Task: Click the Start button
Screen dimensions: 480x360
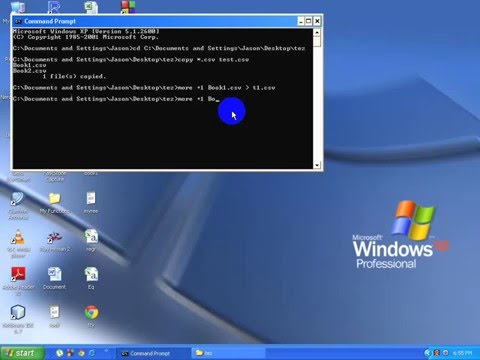Action: click(x=22, y=353)
